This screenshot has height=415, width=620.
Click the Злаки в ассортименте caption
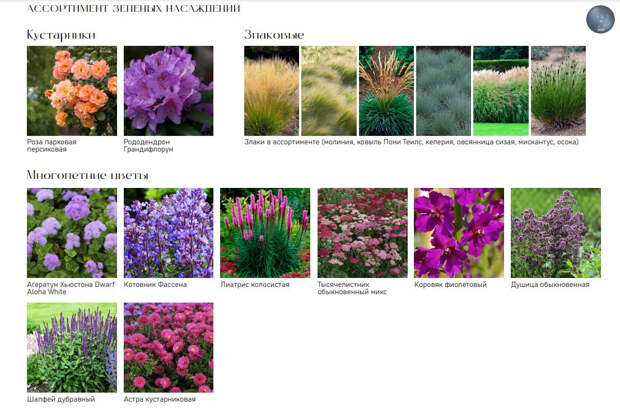click(411, 142)
